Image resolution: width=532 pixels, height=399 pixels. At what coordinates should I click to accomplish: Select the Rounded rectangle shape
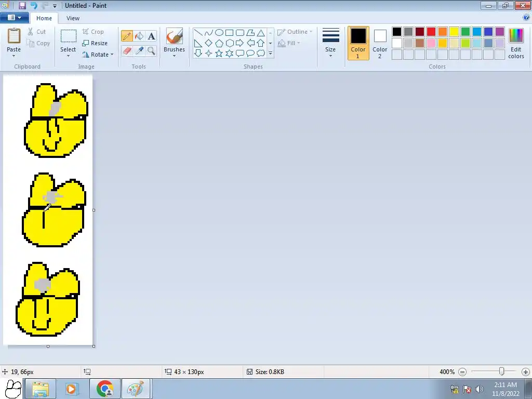[240, 33]
